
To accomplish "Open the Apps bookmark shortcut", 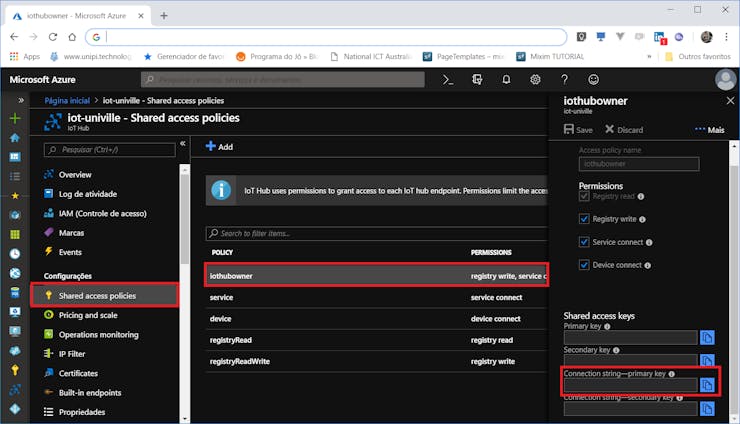I will coord(25,56).
